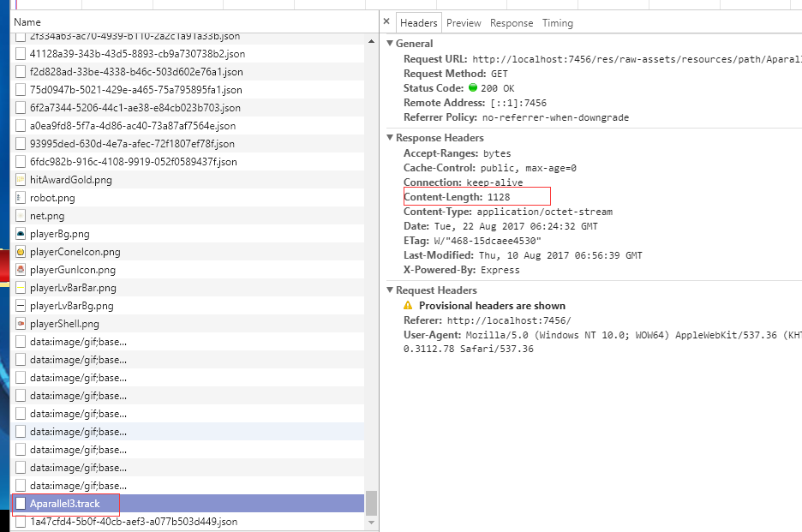Viewport: 802px width, 532px height.
Task: Click the Aparallel3.track file icon
Action: tap(21, 504)
